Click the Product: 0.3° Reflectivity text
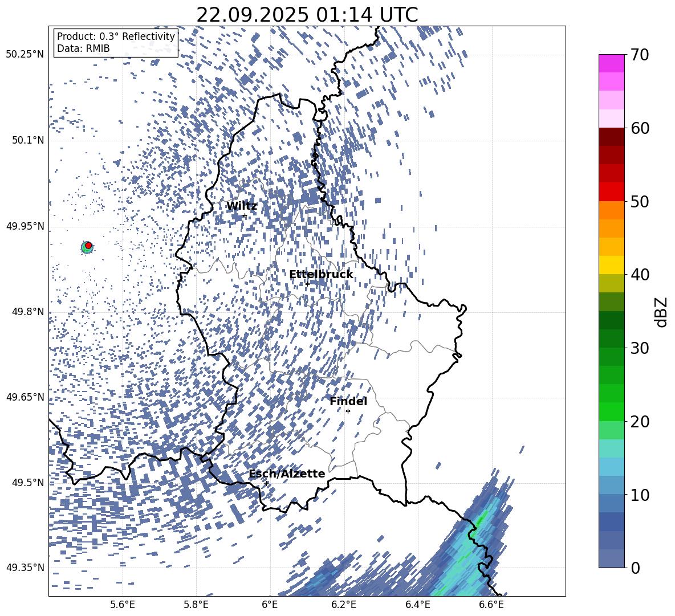This screenshot has width=675, height=616. (116, 36)
